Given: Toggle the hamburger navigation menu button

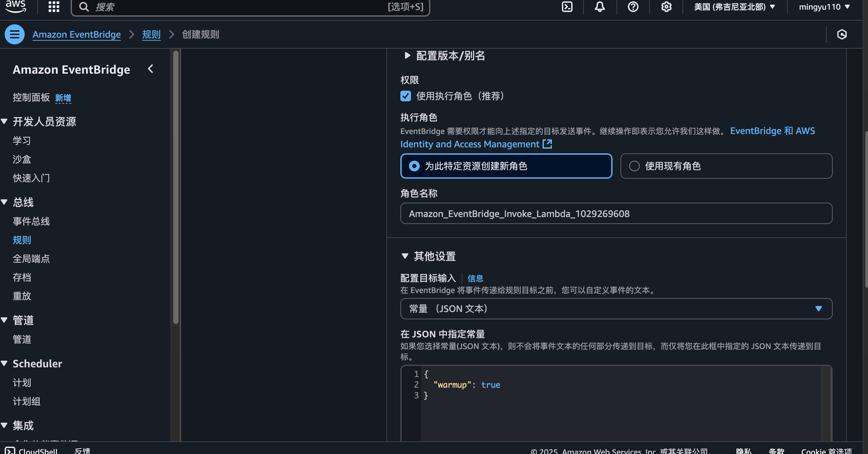Looking at the screenshot, I should pyautogui.click(x=15, y=34).
